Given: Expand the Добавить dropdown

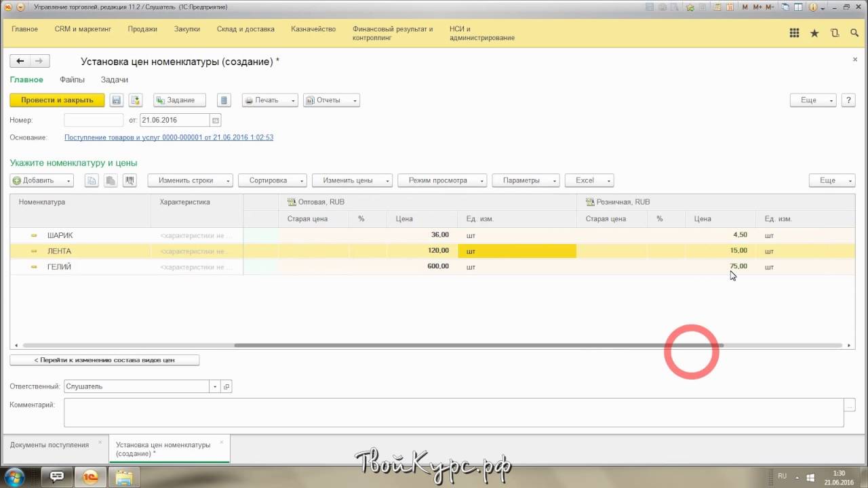Looking at the screenshot, I should click(x=42, y=181).
